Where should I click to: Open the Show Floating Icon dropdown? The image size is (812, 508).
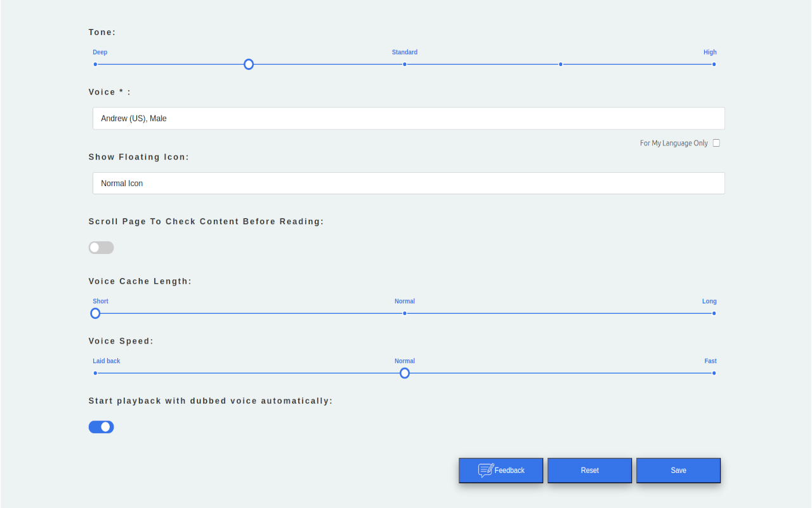click(408, 183)
